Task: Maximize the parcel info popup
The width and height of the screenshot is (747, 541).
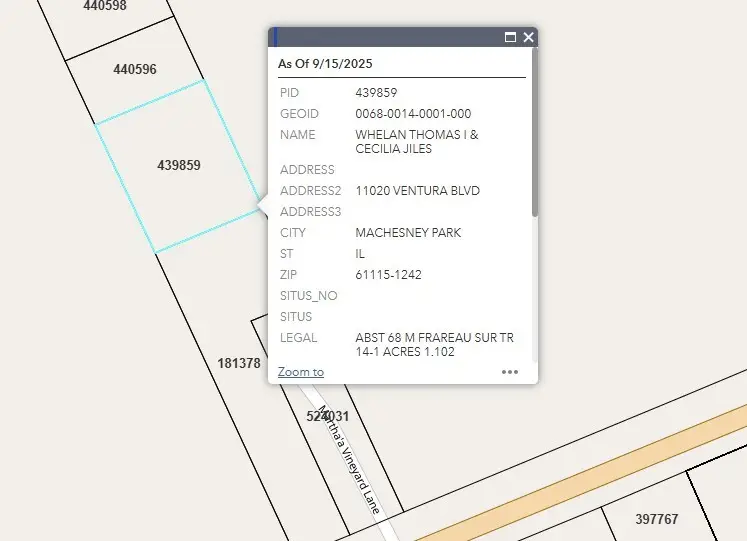Action: (510, 37)
